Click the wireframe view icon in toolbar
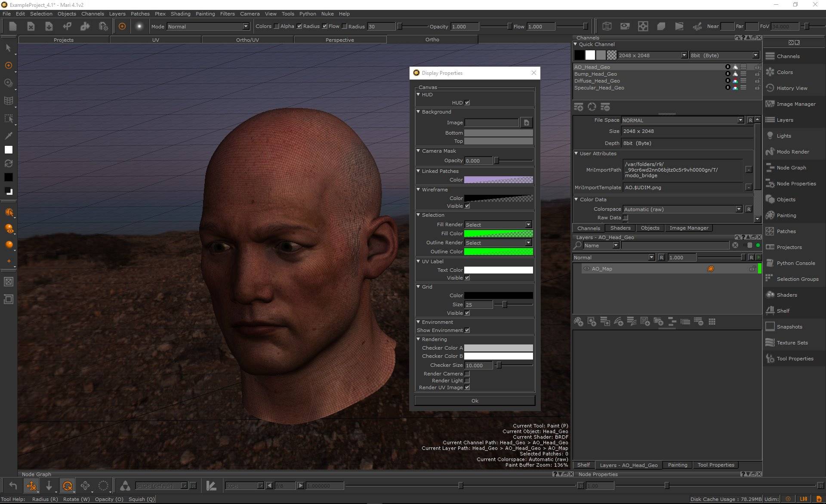The height and width of the screenshot is (504, 826). 607,26
